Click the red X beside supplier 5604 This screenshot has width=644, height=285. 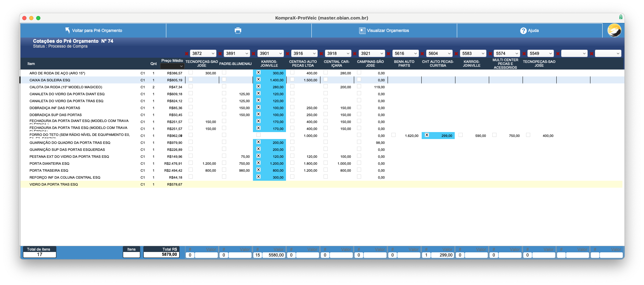pyautogui.click(x=422, y=54)
